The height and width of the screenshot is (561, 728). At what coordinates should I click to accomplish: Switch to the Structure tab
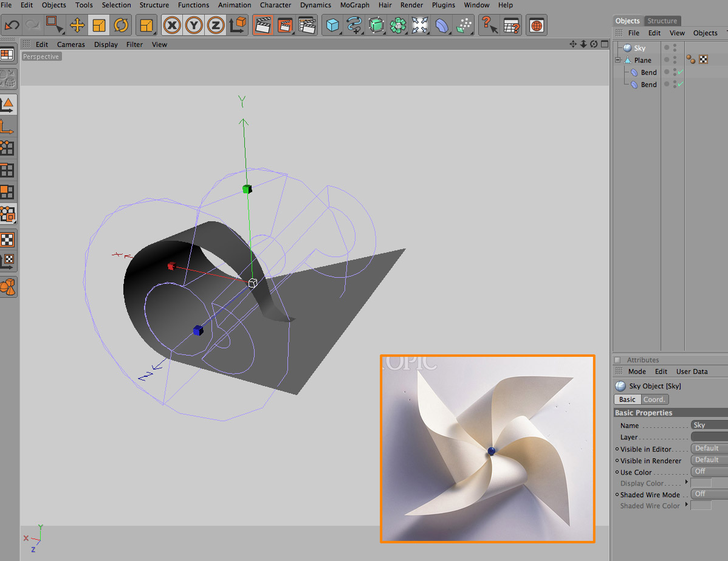pos(662,21)
